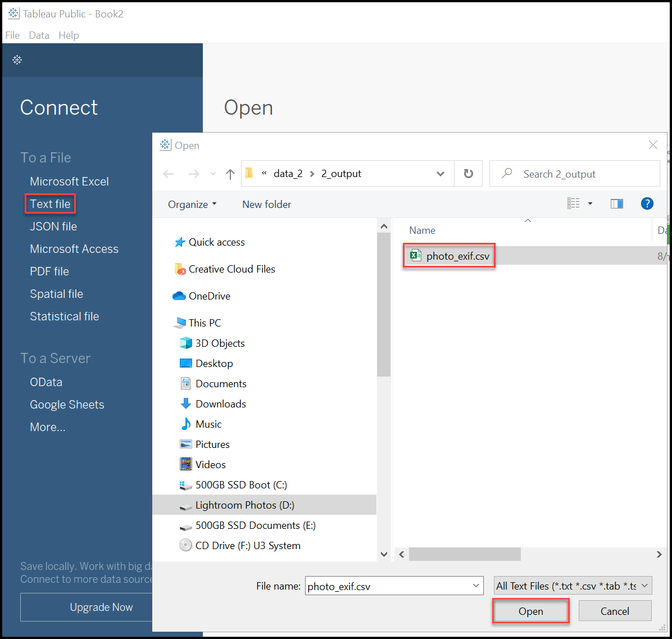
Task: Connect to a PDF file
Action: 49,271
